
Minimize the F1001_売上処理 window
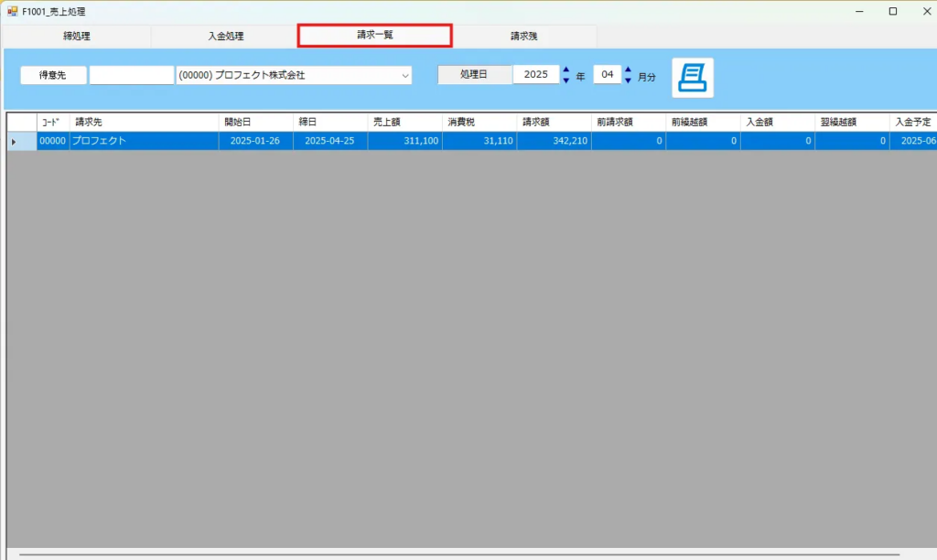[859, 11]
